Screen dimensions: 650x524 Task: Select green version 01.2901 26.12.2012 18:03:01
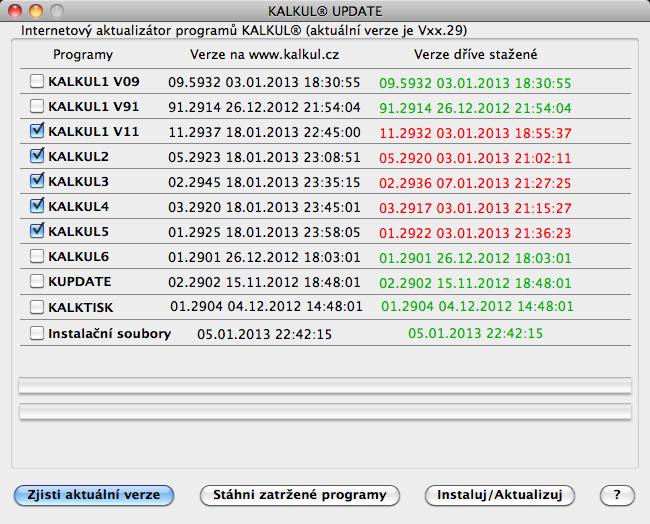(x=475, y=258)
